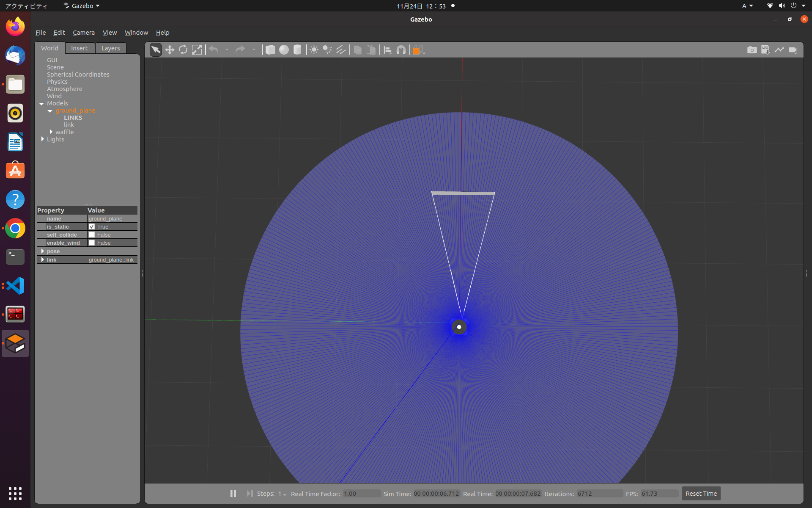The height and width of the screenshot is (508, 812).
Task: Toggle the is_static checkbox
Action: 92,226
